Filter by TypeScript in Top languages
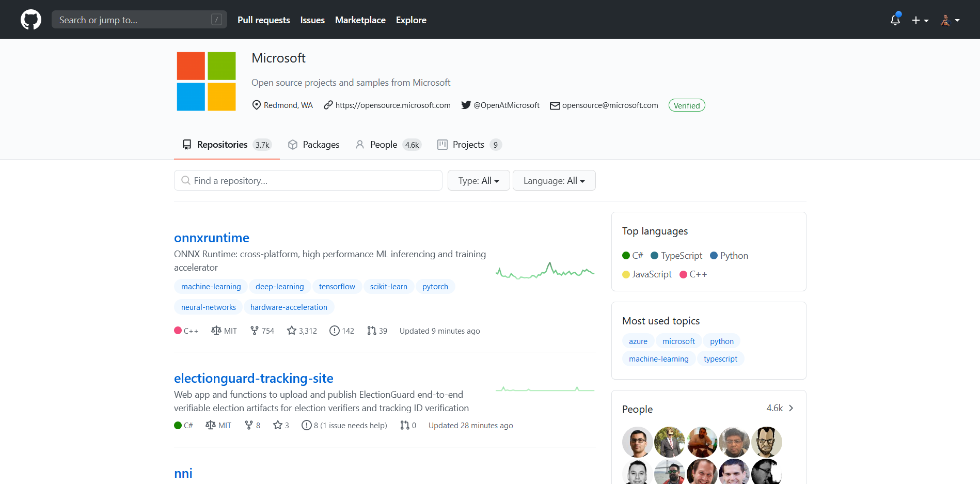This screenshot has height=484, width=980. pos(676,256)
